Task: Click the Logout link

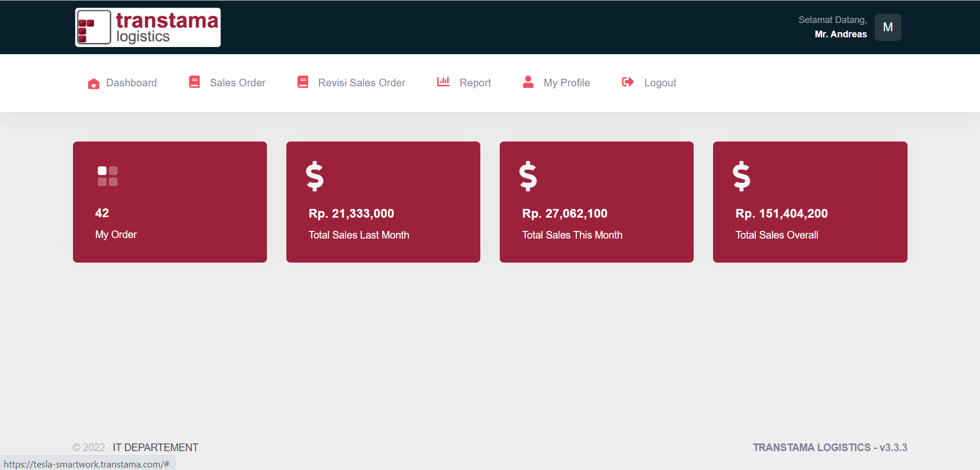Action: [x=649, y=83]
